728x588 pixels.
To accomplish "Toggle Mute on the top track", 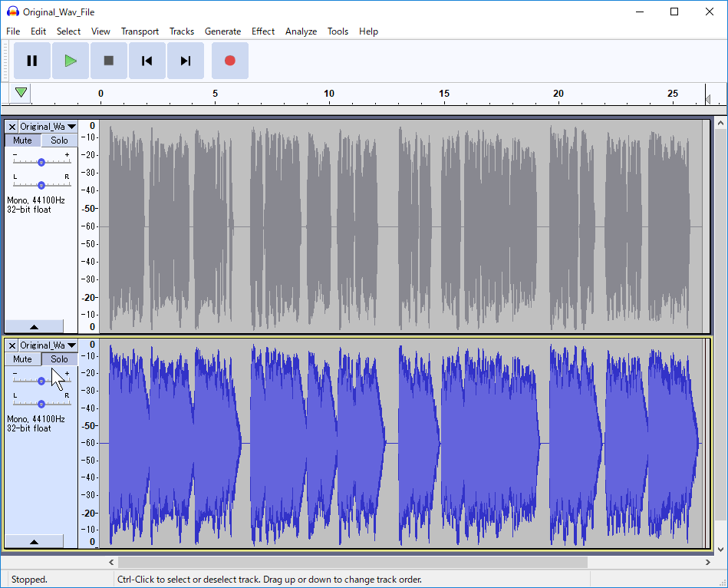I will (x=23, y=140).
